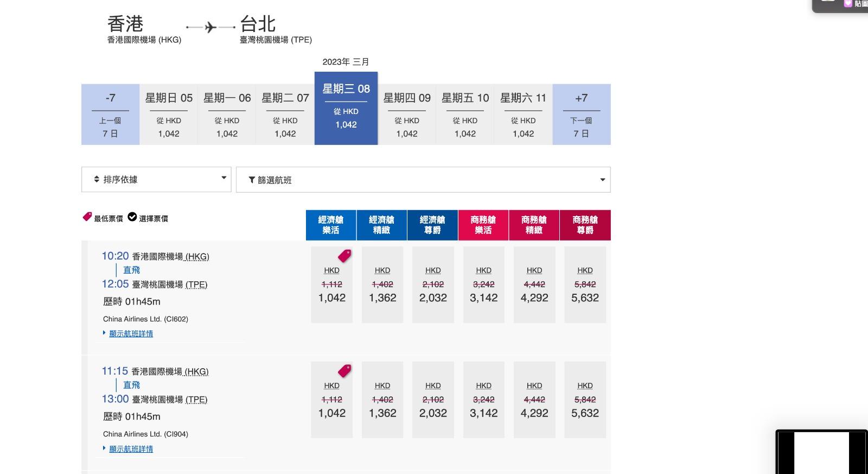Expand the 篩選航班 filter dropdown
Screen dimensions: 868x474
423,180
